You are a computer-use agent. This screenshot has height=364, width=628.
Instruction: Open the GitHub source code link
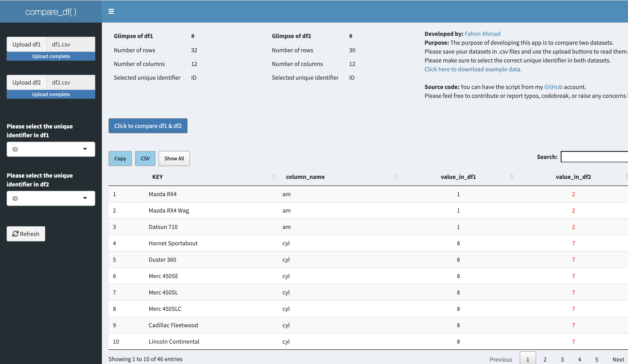(553, 87)
